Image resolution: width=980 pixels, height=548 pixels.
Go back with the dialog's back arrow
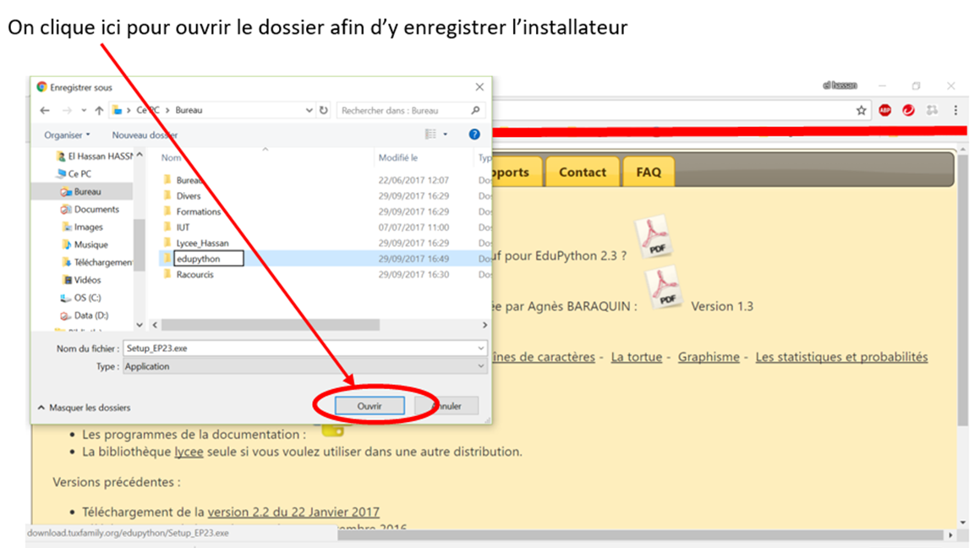(44, 110)
